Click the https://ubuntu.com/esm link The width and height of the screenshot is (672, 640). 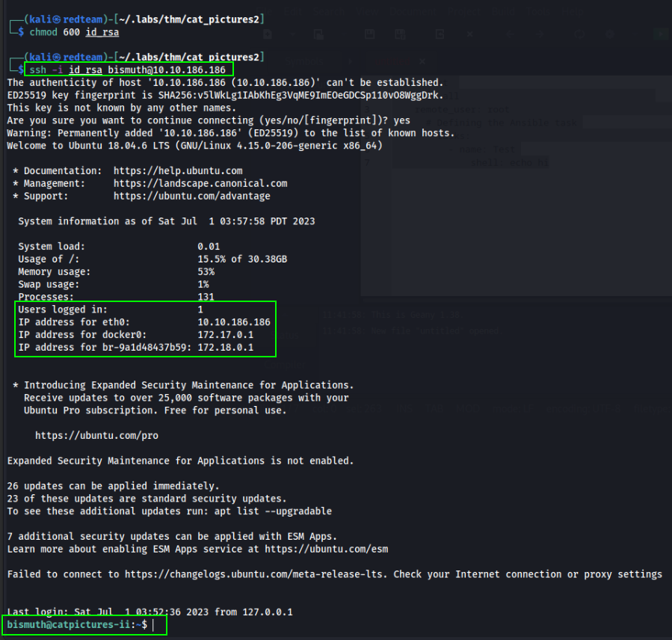point(326,549)
